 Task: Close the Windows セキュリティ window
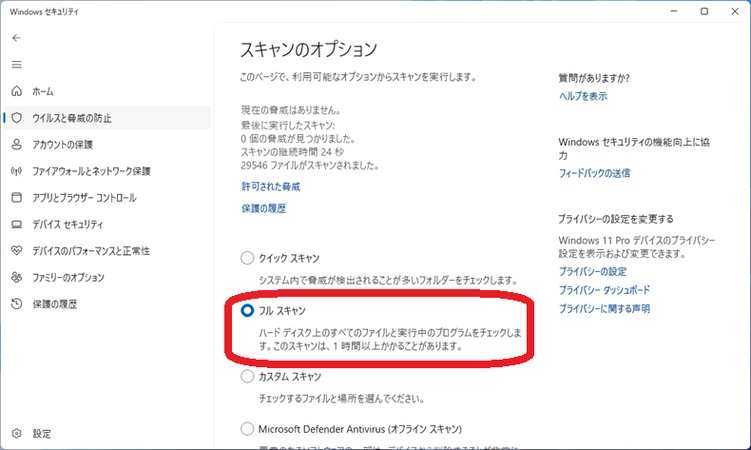[735, 11]
